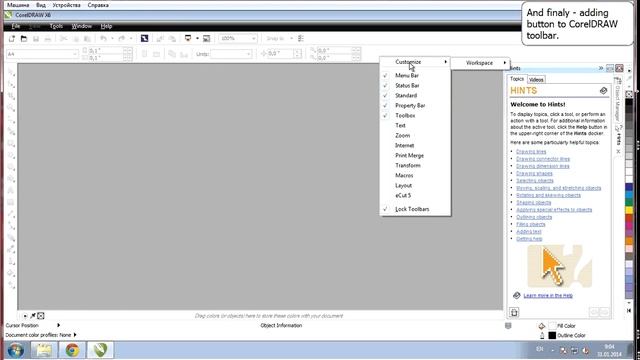Open the Units dropdown
Viewport: 640px width, 360px height.
point(248,54)
